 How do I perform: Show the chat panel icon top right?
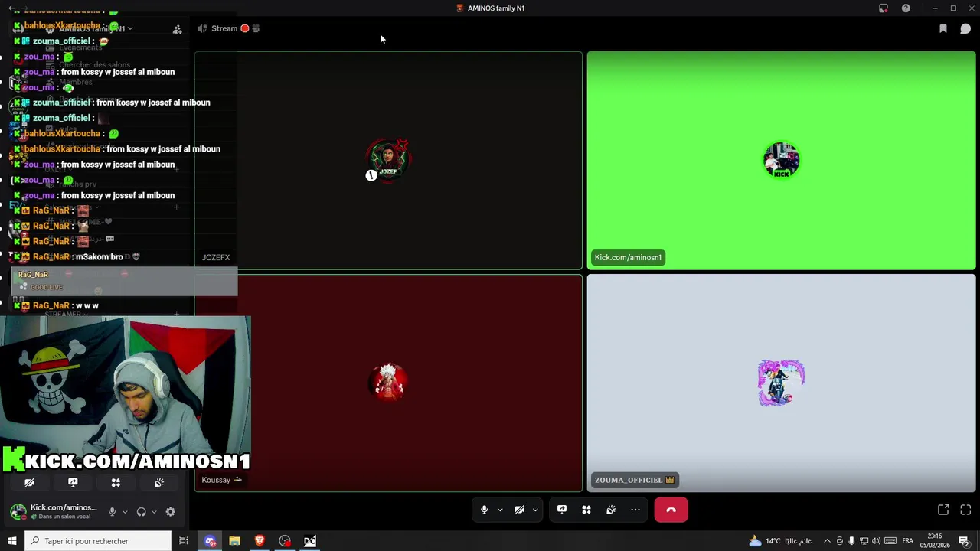pos(965,28)
